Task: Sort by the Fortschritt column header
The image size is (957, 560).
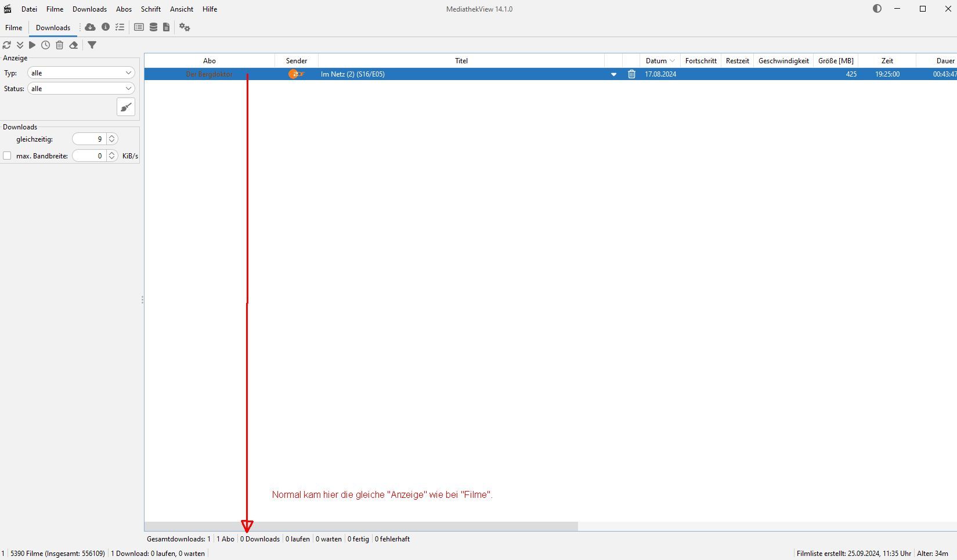Action: click(700, 60)
